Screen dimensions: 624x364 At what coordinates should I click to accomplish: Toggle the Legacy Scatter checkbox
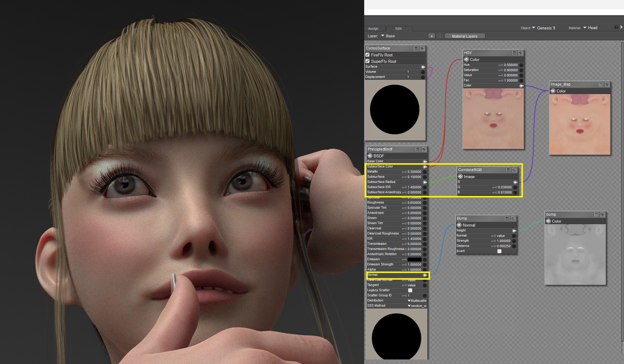410,290
